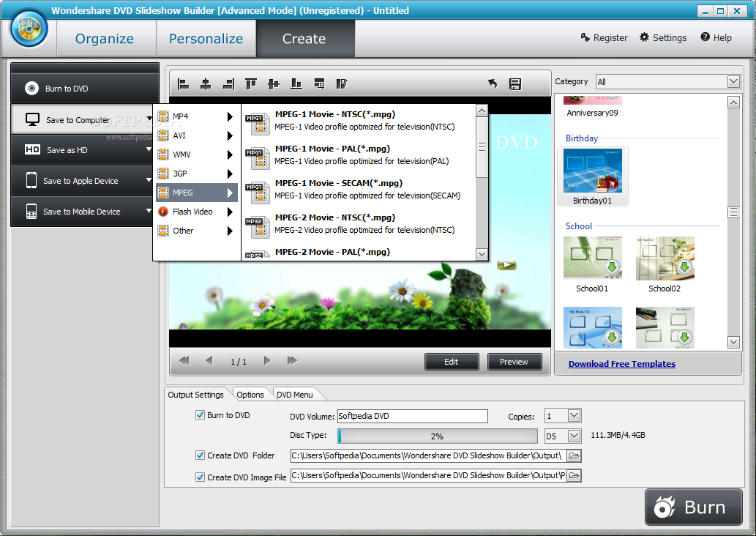
Task: Open the Download Free Templates link
Action: point(621,364)
